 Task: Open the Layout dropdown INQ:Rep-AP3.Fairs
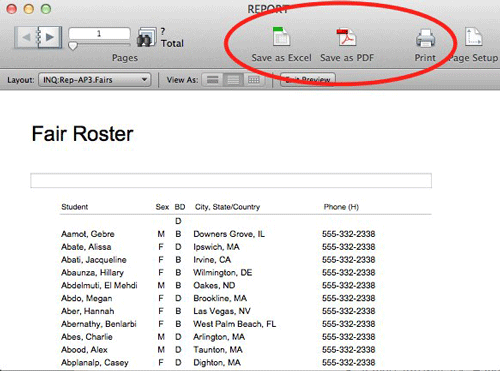click(95, 80)
